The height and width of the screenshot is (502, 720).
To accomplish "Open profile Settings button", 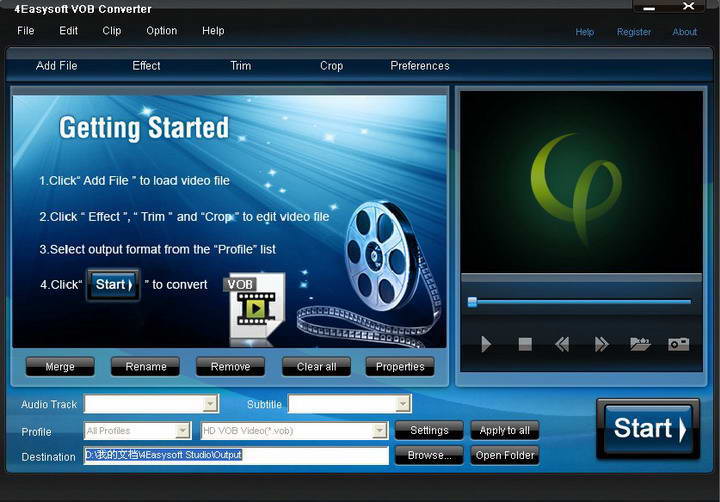I will click(429, 430).
